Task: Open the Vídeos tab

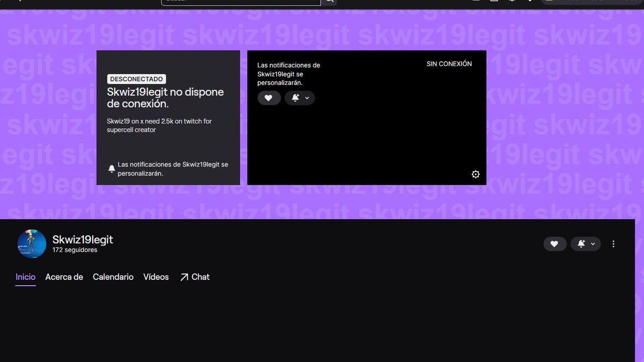Action: pos(156,277)
